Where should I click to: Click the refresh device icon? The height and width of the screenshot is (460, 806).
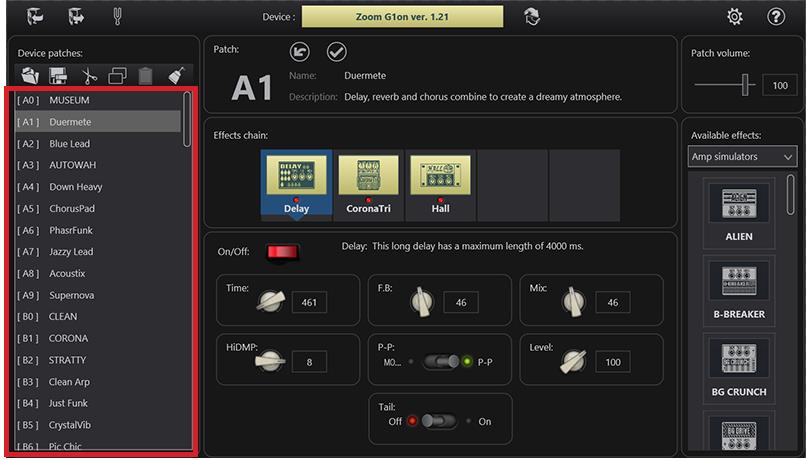[533, 16]
